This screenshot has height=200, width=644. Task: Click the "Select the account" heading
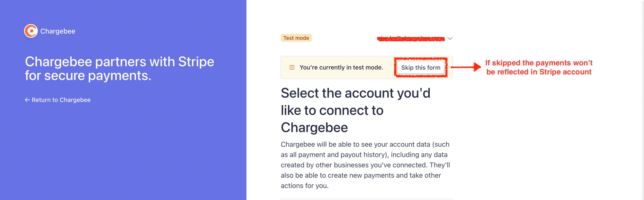click(x=355, y=93)
